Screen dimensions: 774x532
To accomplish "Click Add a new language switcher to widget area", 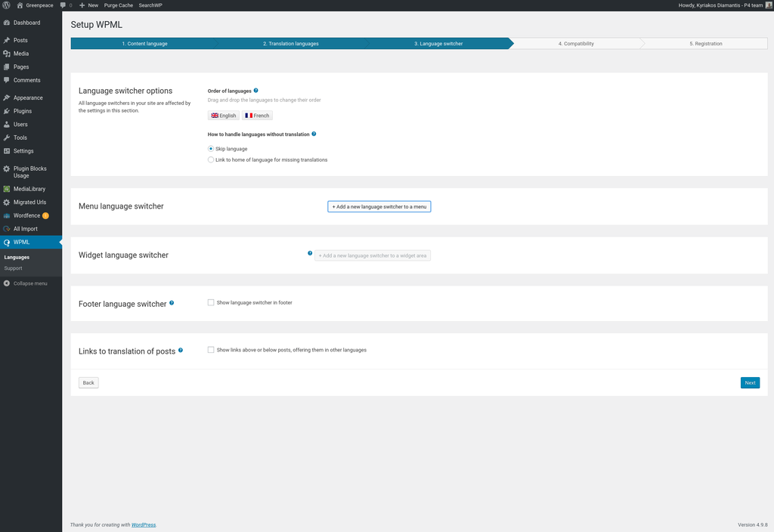I will click(x=373, y=255).
